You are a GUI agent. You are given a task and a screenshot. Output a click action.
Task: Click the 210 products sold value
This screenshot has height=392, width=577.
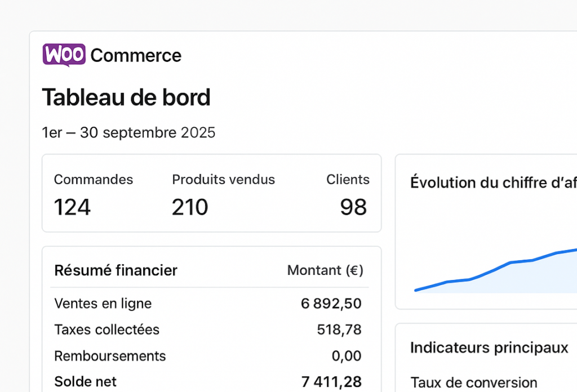click(190, 207)
